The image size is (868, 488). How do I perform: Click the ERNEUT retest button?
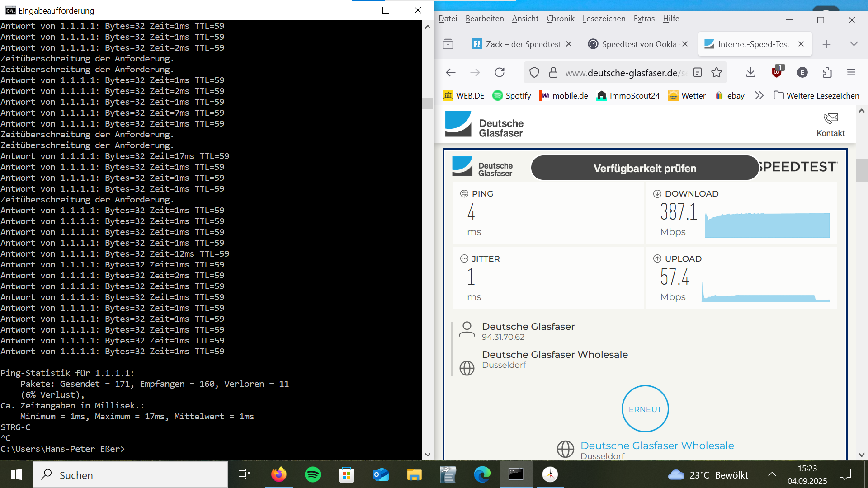tap(645, 408)
